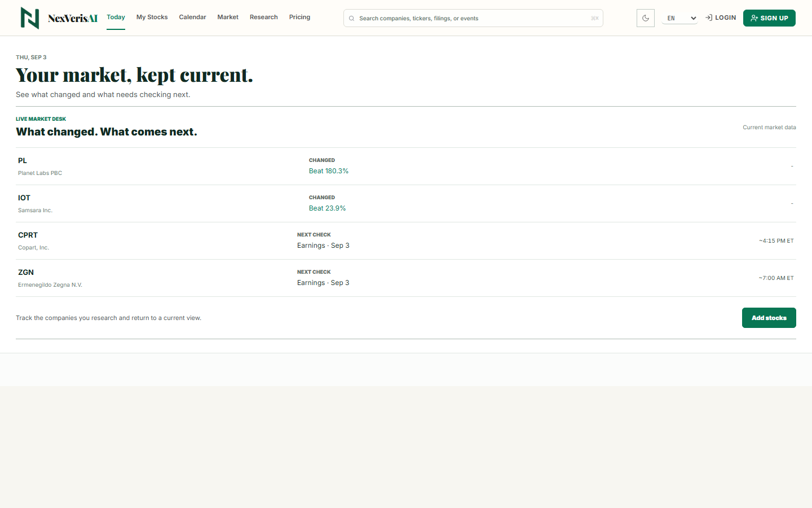Click the Samsara Inc. company name
The height and width of the screenshot is (508, 812).
[x=35, y=211]
